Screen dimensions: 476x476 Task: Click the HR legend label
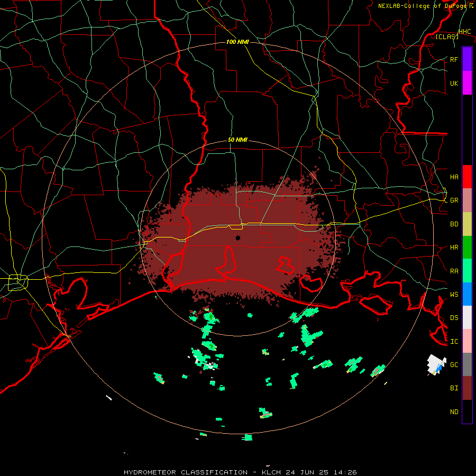pos(454,248)
